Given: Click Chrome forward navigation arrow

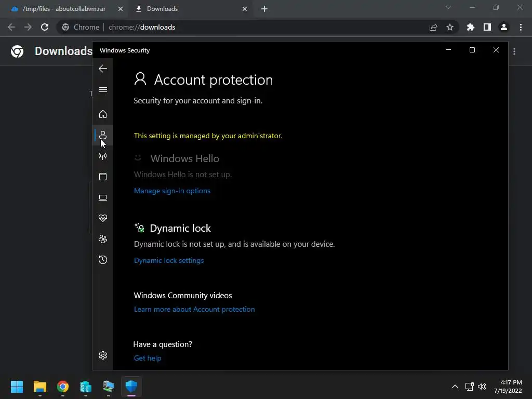Looking at the screenshot, I should coord(28,27).
